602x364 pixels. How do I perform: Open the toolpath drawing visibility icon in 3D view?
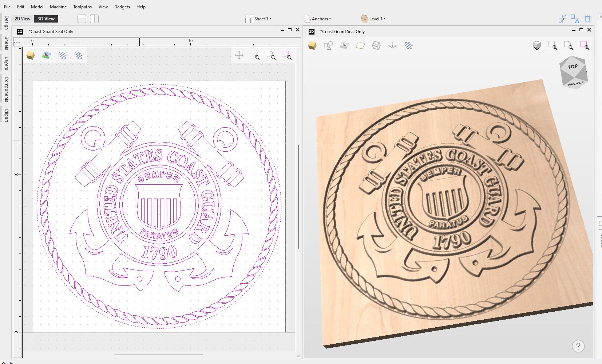click(409, 45)
